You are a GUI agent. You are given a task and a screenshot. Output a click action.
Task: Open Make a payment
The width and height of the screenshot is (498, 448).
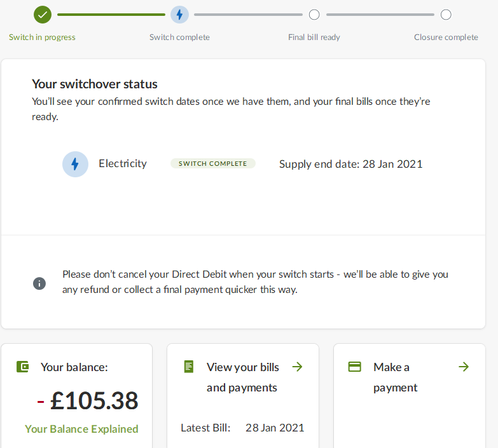click(x=396, y=377)
